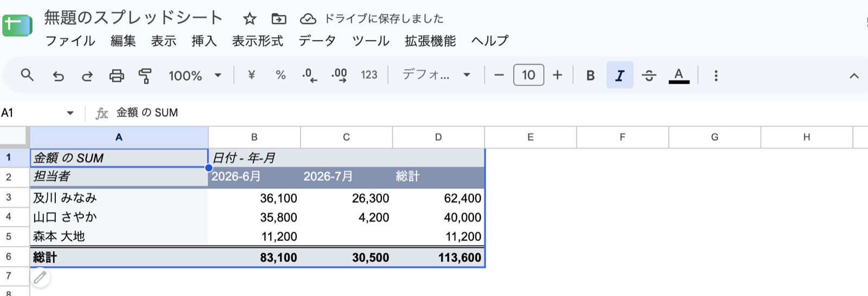The image size is (868, 296).
Task: Open the ヘルプ menu
Action: point(490,41)
